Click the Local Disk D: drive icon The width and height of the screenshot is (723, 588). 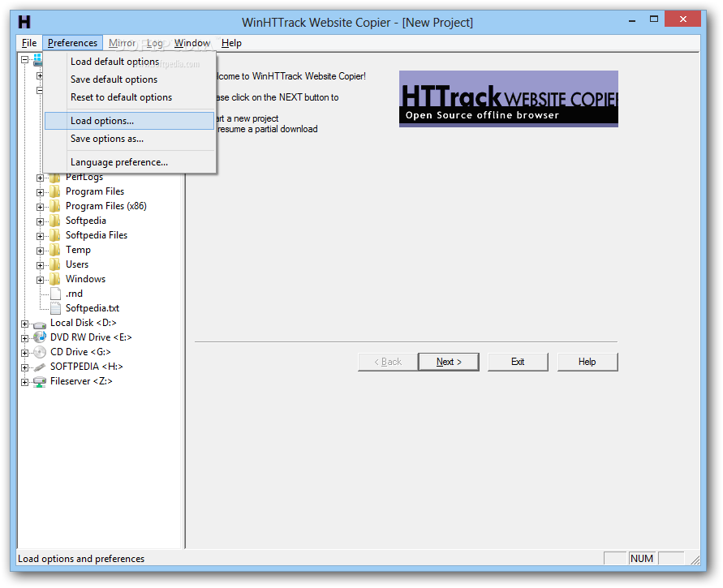(x=40, y=324)
